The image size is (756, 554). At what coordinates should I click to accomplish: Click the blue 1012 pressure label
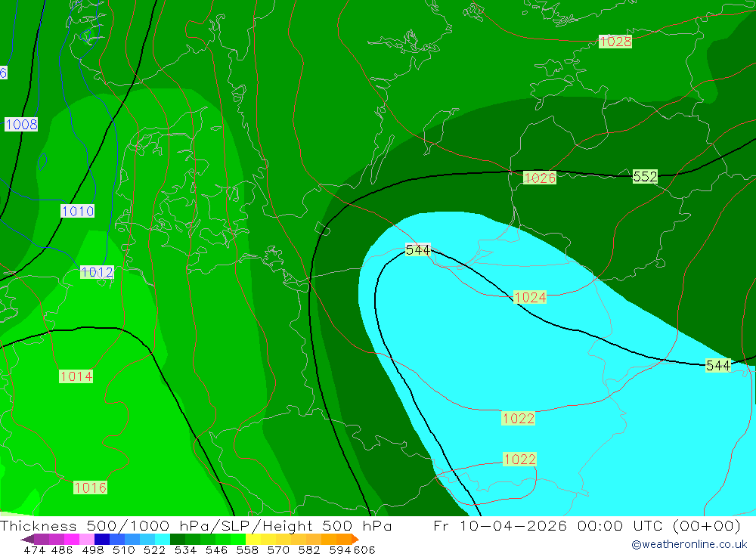click(x=97, y=272)
